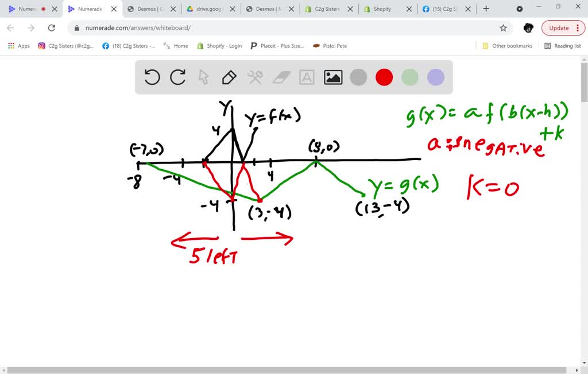Viewport: 588px width, 374px height.
Task: Select the Pen drawing tool
Action: 229,77
